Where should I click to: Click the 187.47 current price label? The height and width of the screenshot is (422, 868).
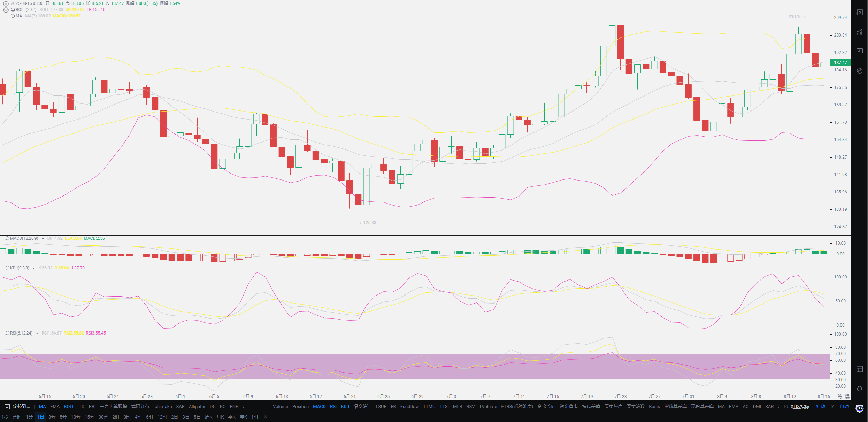click(x=840, y=63)
